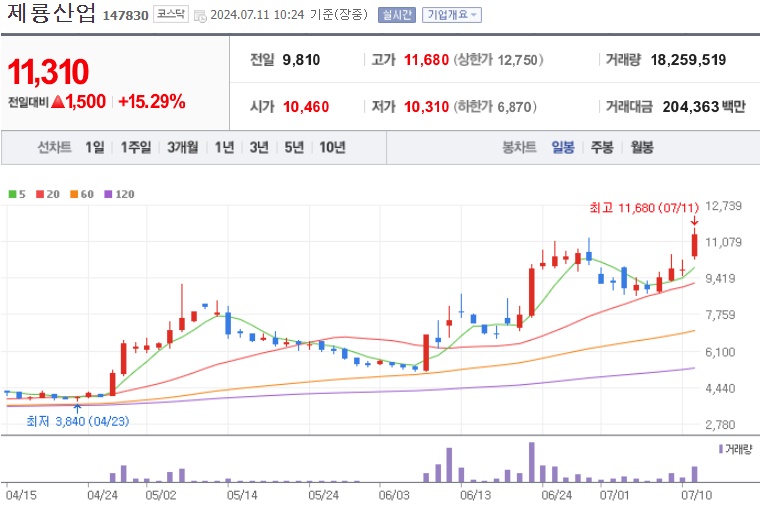Click the stock code 147830

pos(126,16)
